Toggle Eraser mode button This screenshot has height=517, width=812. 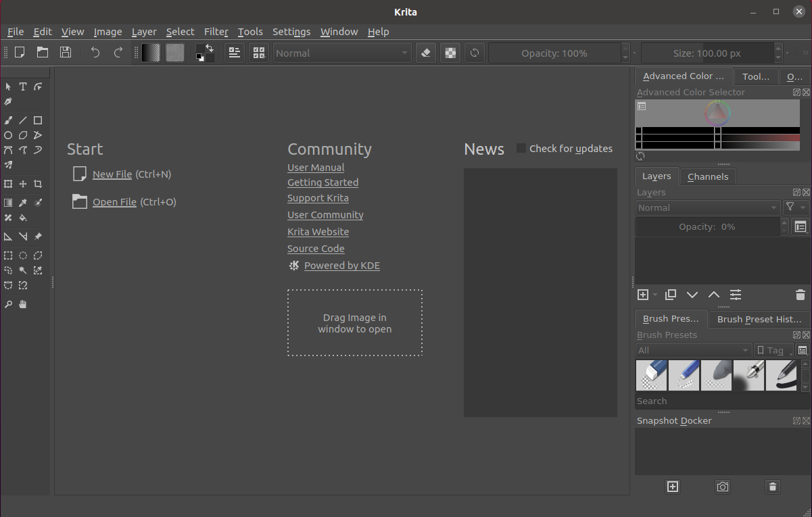425,53
